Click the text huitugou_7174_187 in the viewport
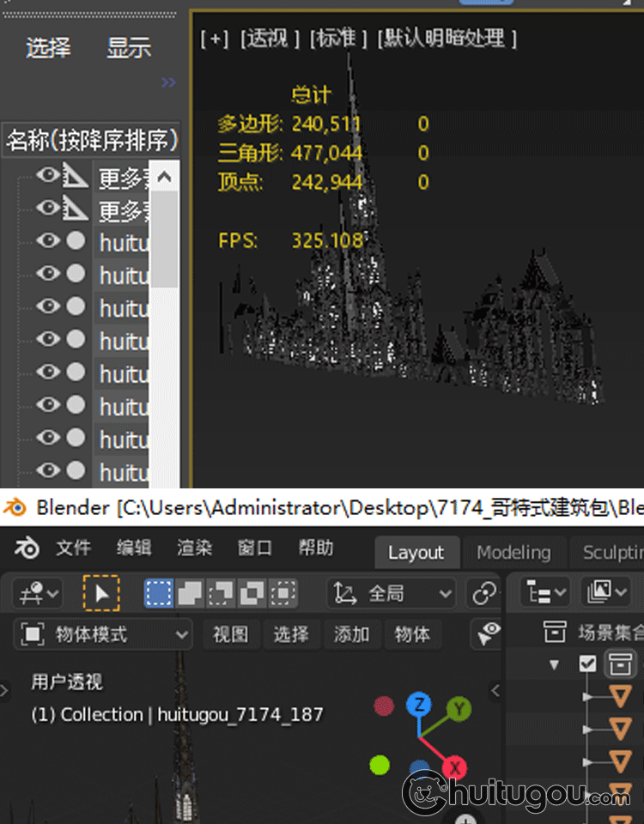 point(240,715)
